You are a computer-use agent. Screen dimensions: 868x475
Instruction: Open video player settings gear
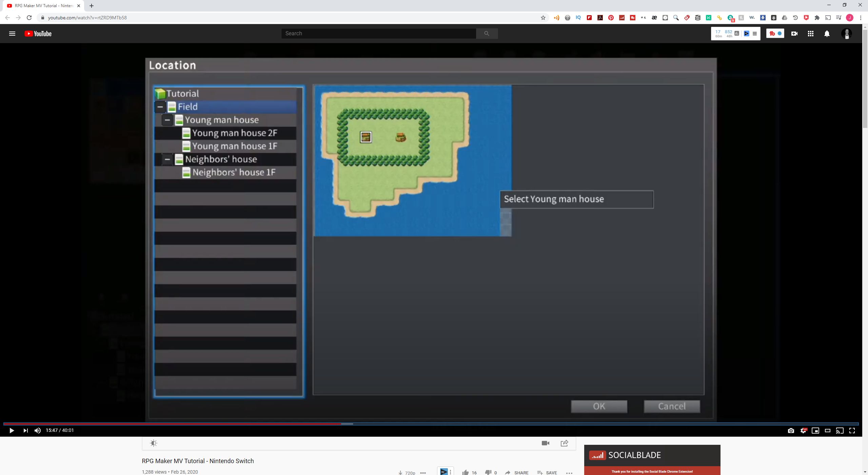tap(803, 431)
